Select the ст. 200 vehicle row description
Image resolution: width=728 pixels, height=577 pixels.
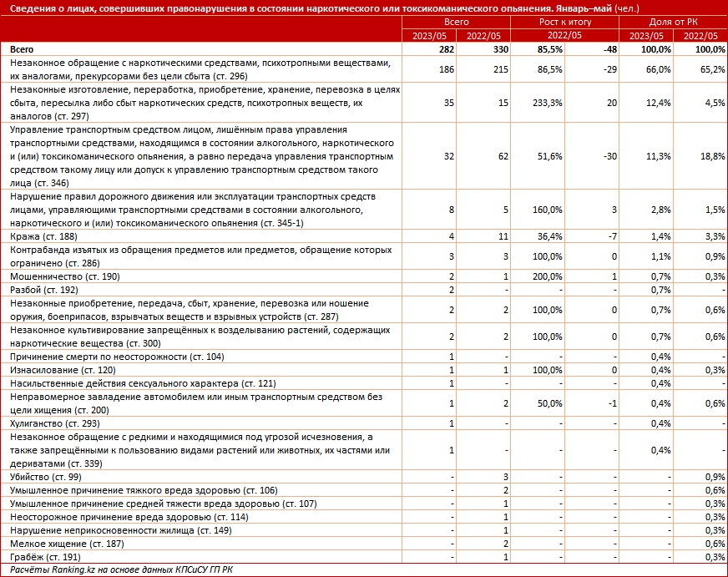pyautogui.click(x=196, y=403)
